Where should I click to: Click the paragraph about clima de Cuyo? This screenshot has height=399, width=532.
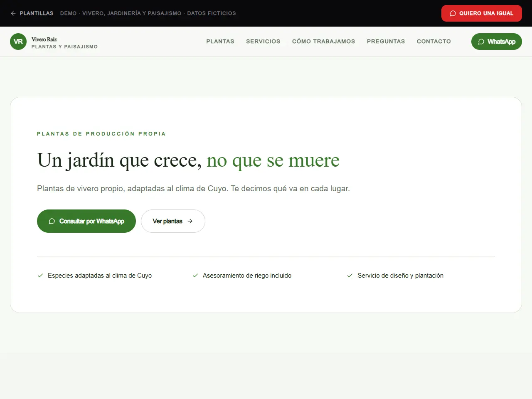pyautogui.click(x=193, y=189)
